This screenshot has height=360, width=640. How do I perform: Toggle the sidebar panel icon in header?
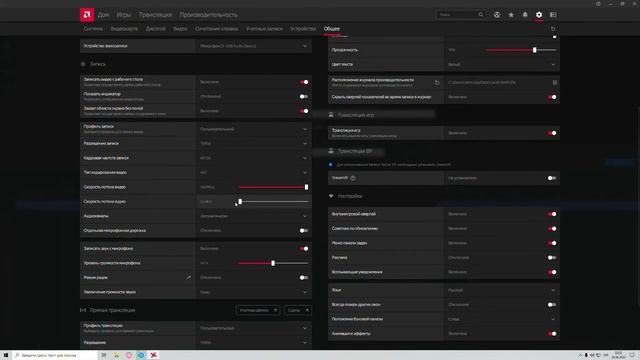(x=553, y=15)
